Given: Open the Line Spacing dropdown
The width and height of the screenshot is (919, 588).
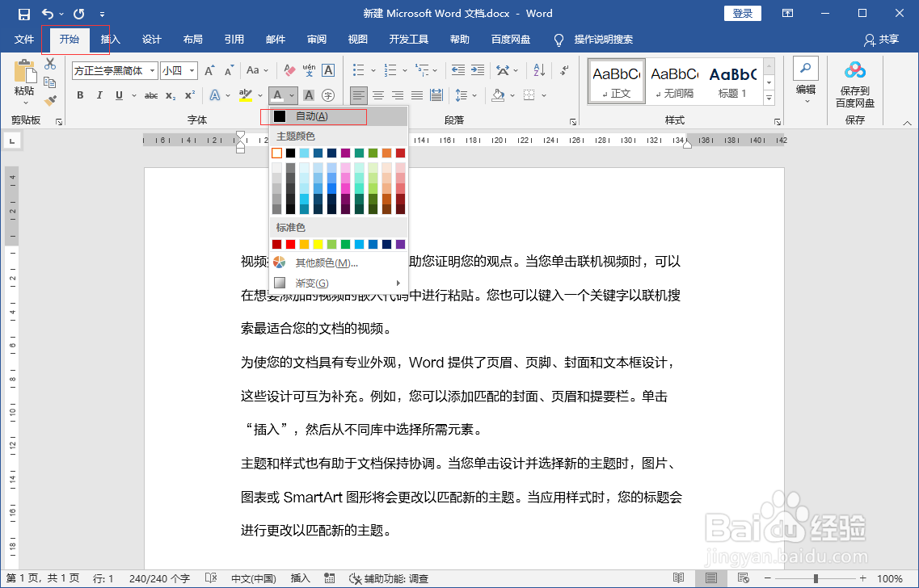Looking at the screenshot, I should coord(466,94).
